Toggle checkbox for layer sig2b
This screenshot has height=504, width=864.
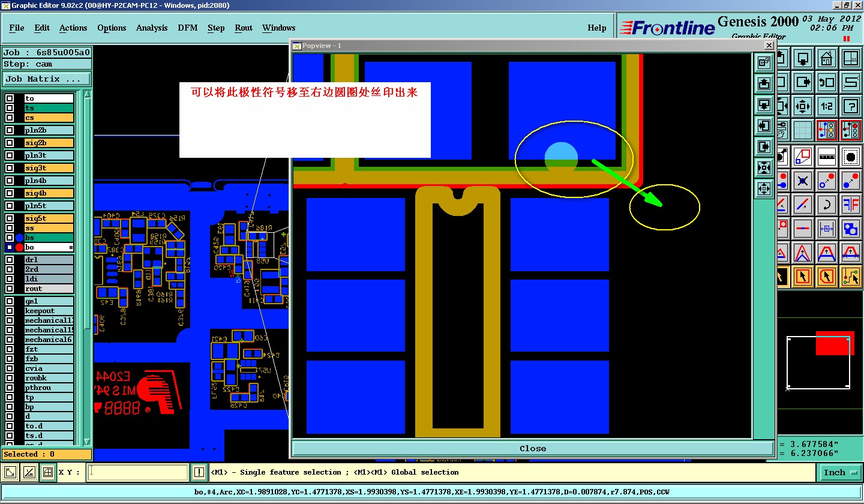tap(10, 143)
